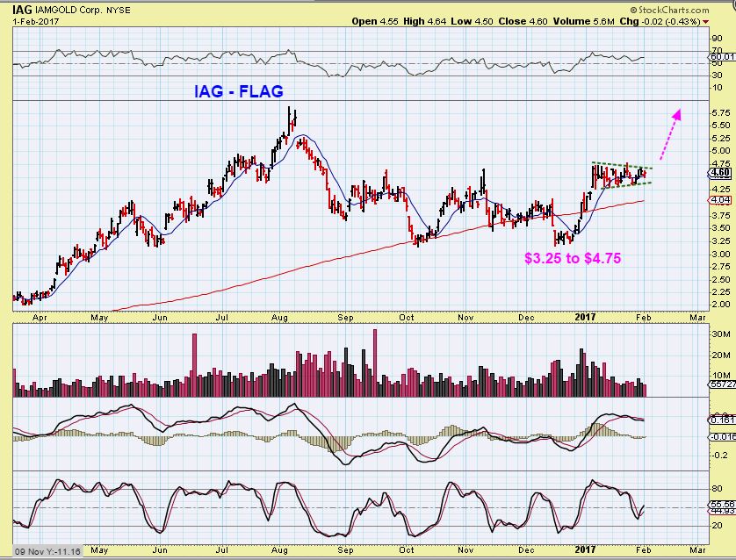Click the IAMGOLD Corp. NYSE company name
Viewport: 736px width, 560px height.
click(x=83, y=10)
